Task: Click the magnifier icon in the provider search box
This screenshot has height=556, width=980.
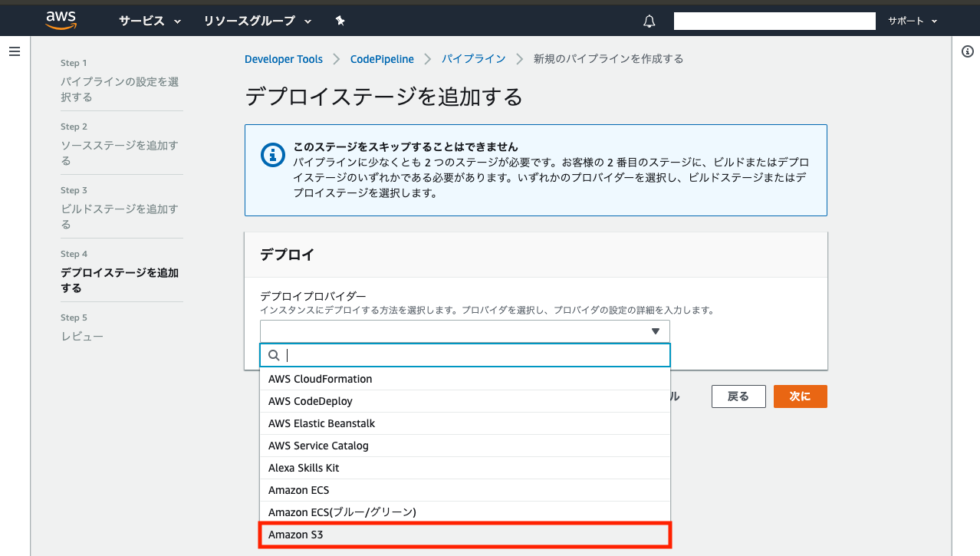Action: (x=274, y=354)
